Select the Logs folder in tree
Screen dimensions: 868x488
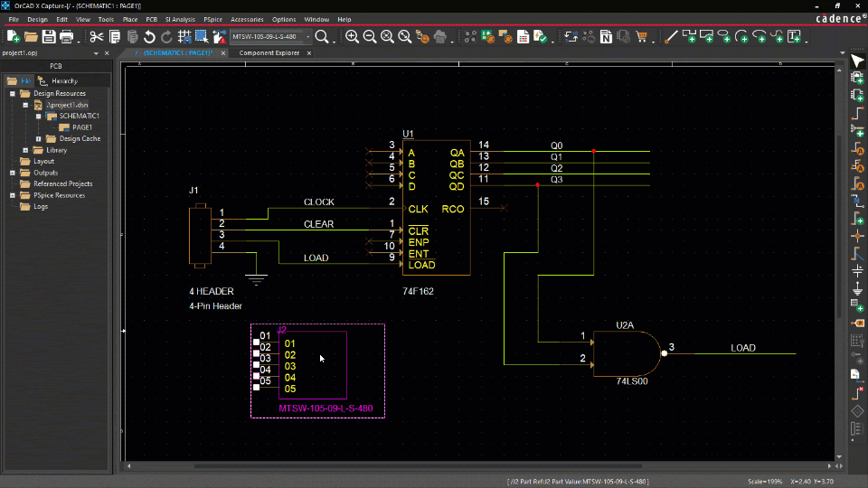[x=41, y=206]
